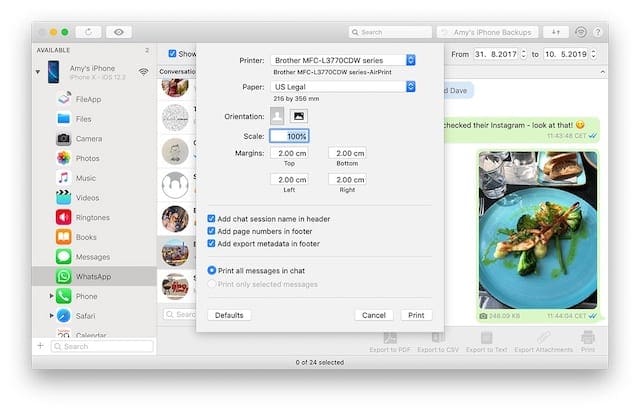The height and width of the screenshot is (411, 640).
Task: Click the Wi-Fi connection toolbar icon
Action: [581, 32]
